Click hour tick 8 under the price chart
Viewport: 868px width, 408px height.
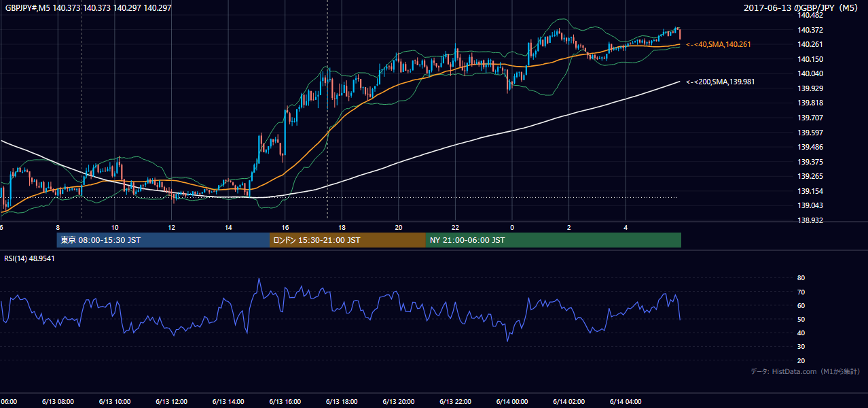click(58, 227)
